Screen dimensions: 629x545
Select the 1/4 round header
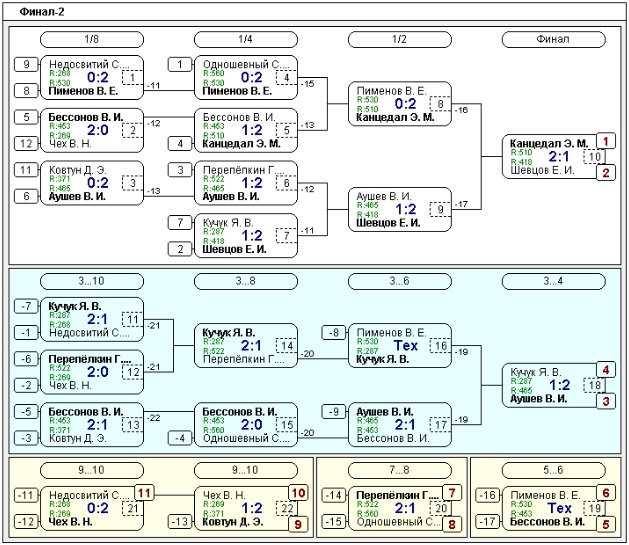[x=246, y=39]
